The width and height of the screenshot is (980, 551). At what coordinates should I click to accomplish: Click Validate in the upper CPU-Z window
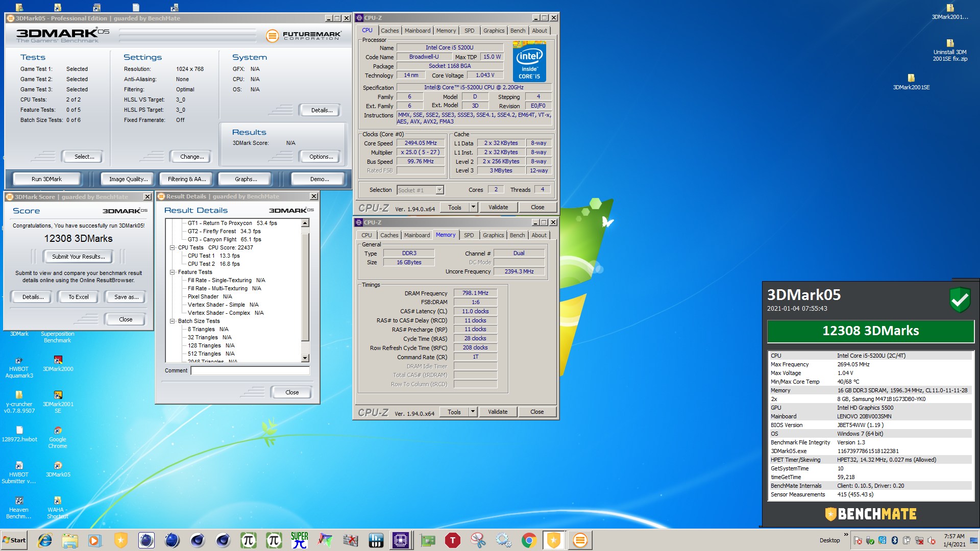coord(498,207)
